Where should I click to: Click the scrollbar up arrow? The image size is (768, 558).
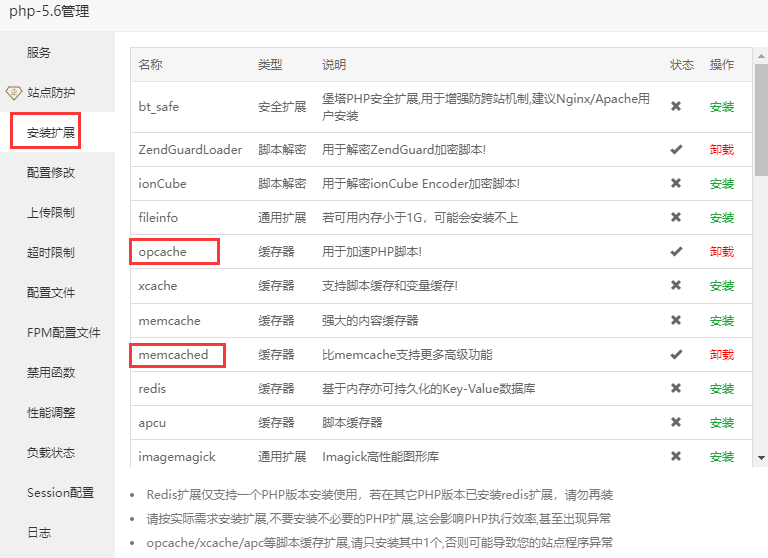click(762, 56)
